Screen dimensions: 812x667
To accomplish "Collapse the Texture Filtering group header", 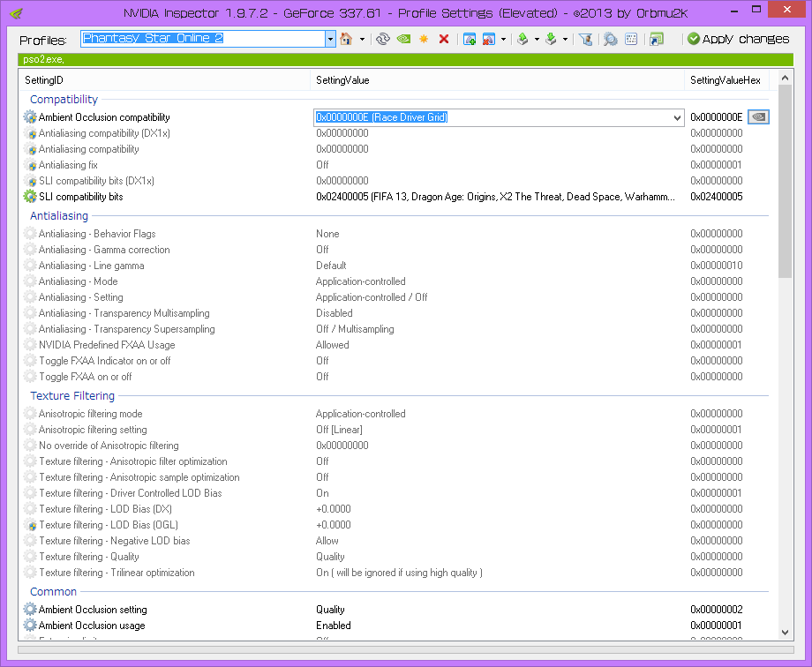I will (72, 395).
